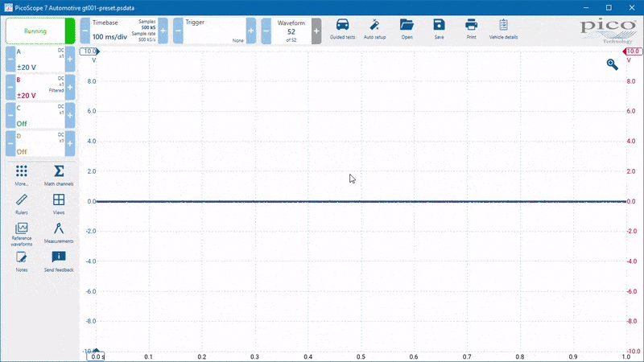Open the Timebase 100 ms/div settings
The height and width of the screenshot is (362, 644).
[124, 31]
